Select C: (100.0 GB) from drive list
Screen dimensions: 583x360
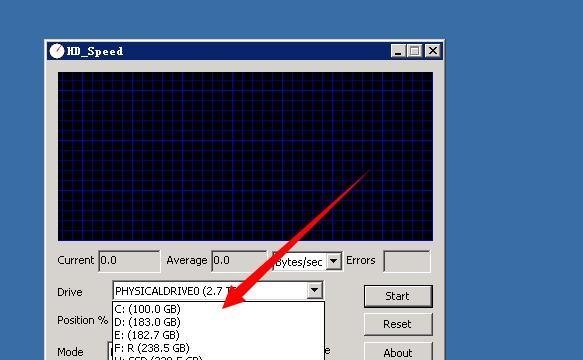tap(218, 309)
